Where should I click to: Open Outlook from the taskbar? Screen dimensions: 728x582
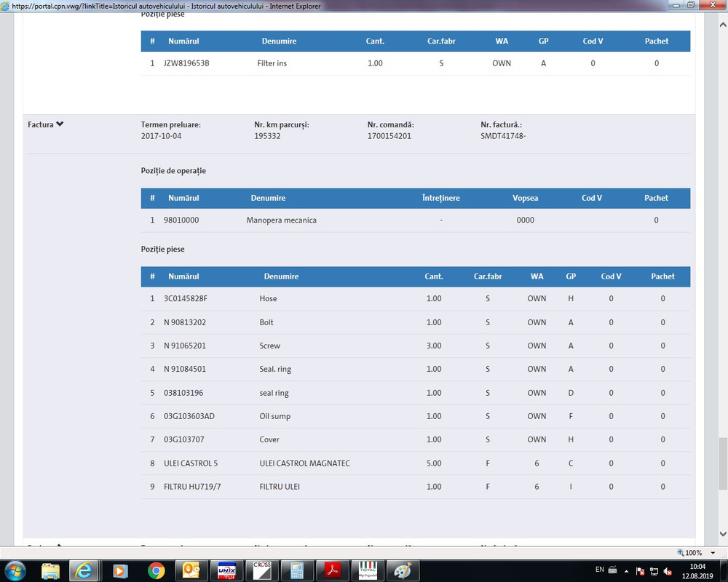(x=191, y=571)
